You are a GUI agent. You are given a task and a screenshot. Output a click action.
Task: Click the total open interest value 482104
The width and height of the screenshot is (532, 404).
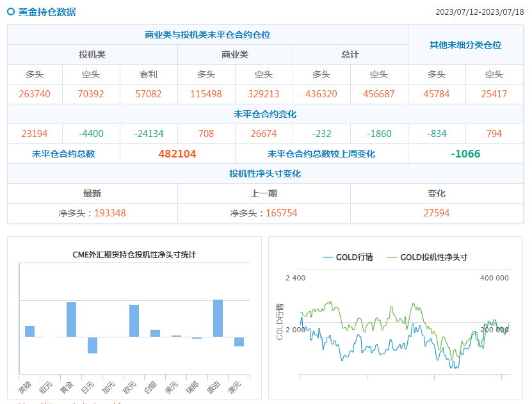click(177, 154)
